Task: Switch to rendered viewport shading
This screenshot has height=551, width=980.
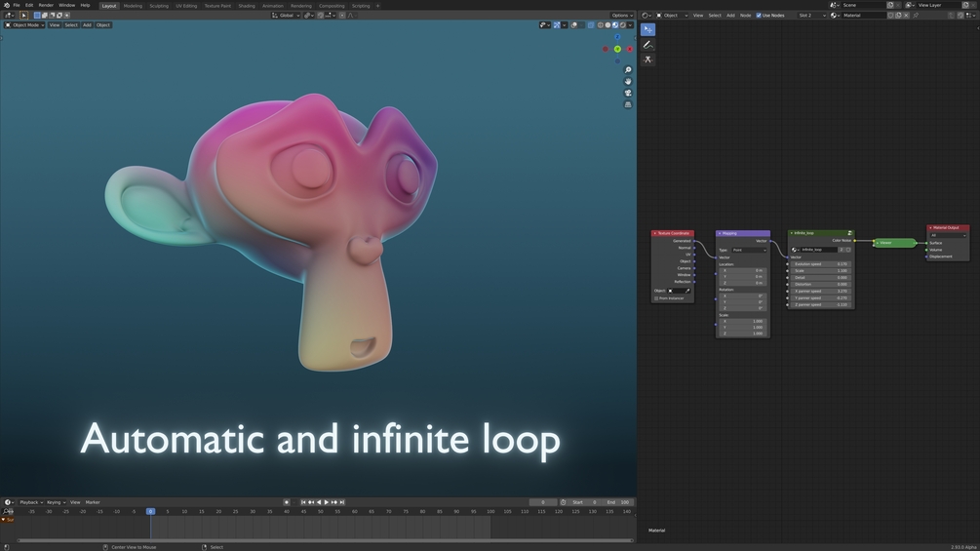Action: [x=622, y=25]
